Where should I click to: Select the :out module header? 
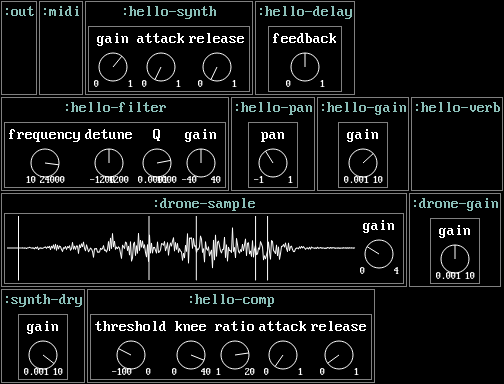(19, 12)
